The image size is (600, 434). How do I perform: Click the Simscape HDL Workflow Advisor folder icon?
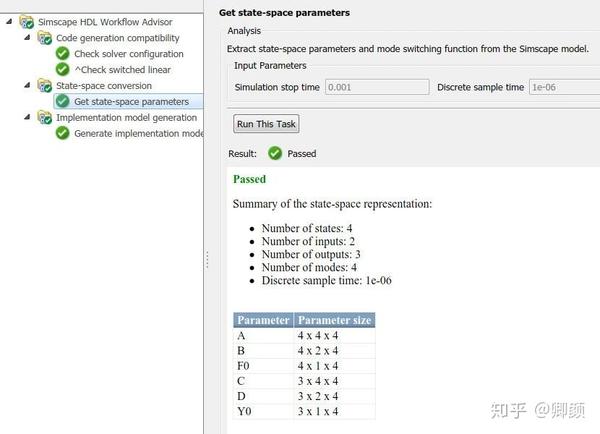point(26,21)
